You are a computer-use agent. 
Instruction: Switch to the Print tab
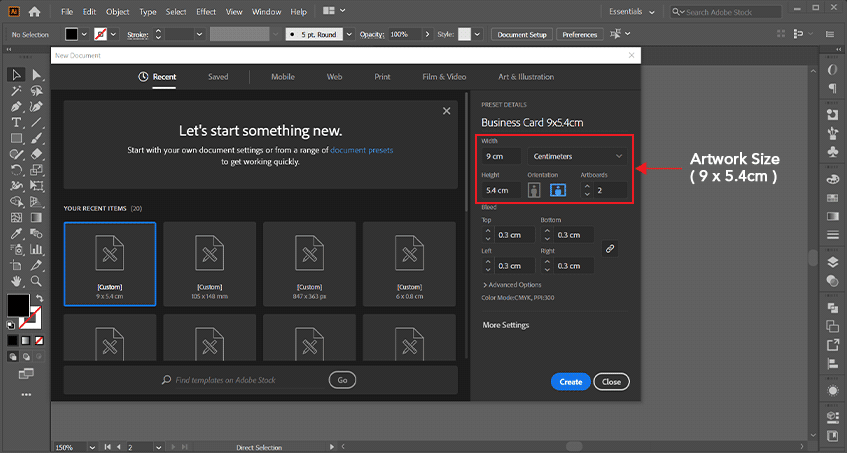(382, 77)
